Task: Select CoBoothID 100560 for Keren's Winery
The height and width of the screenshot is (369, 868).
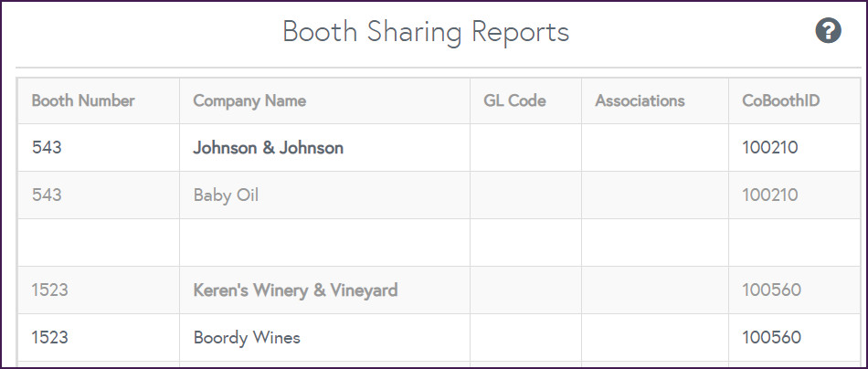Action: coord(772,290)
